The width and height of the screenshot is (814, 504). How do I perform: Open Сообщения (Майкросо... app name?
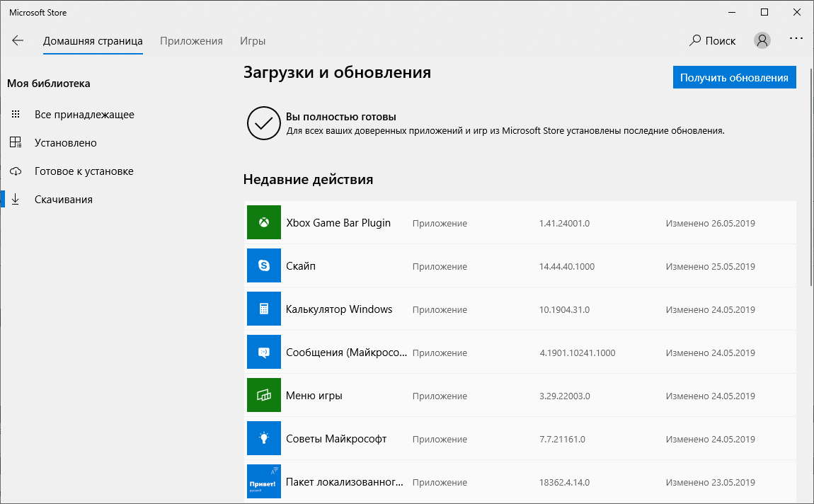coord(346,353)
